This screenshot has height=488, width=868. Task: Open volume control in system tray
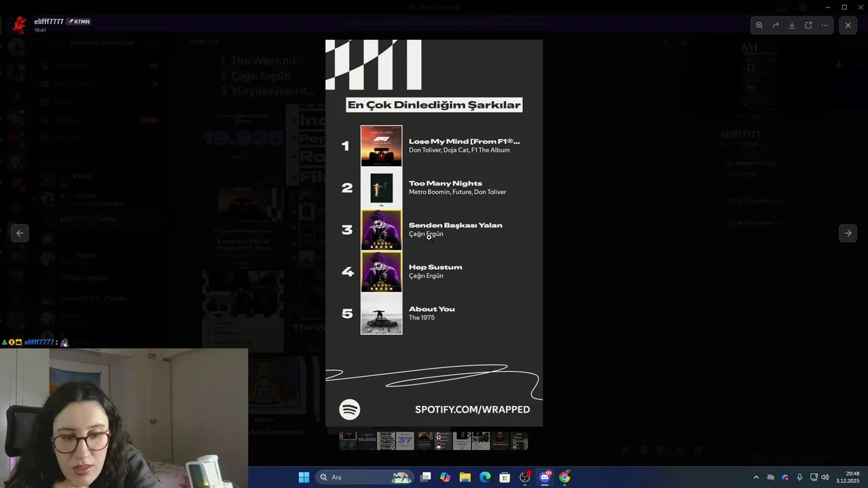[x=825, y=477]
